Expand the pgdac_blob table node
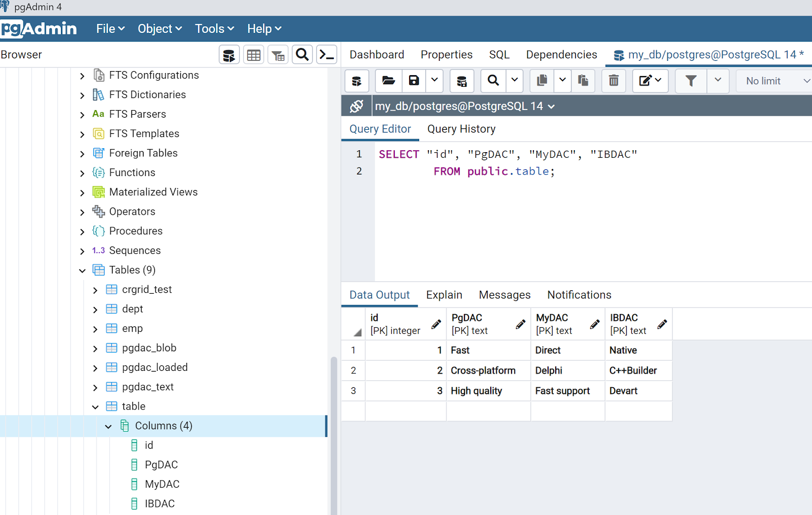Screen dimensions: 812x515 pyautogui.click(x=95, y=349)
